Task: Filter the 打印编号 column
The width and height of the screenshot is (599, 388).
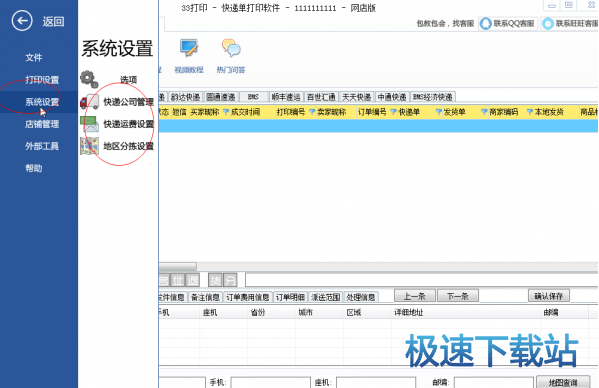Action: 312,112
